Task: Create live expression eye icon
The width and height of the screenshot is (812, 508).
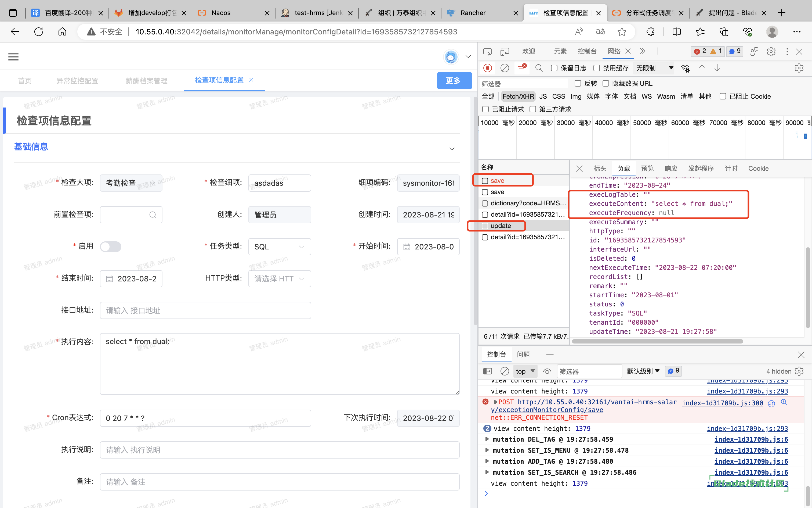Action: (547, 371)
